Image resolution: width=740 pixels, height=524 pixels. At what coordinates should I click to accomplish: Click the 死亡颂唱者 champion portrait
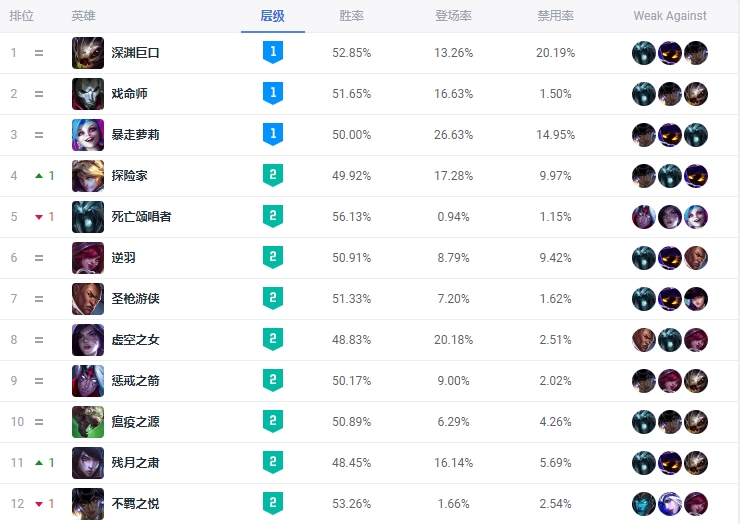(x=88, y=217)
